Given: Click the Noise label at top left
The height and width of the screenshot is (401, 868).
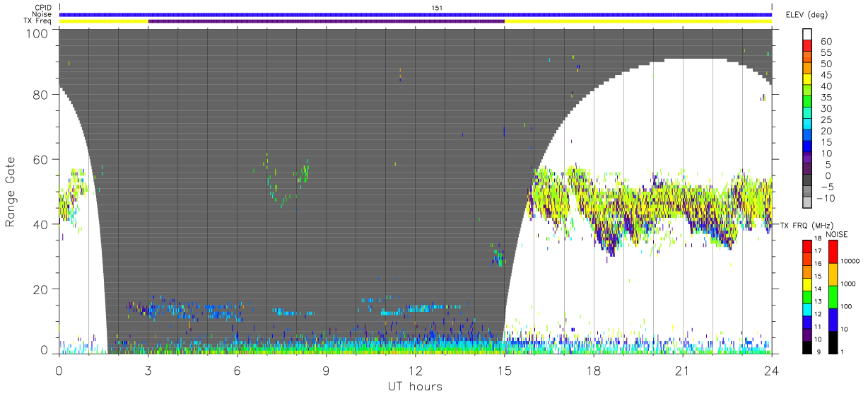Looking at the screenshot, I should pos(42,14).
